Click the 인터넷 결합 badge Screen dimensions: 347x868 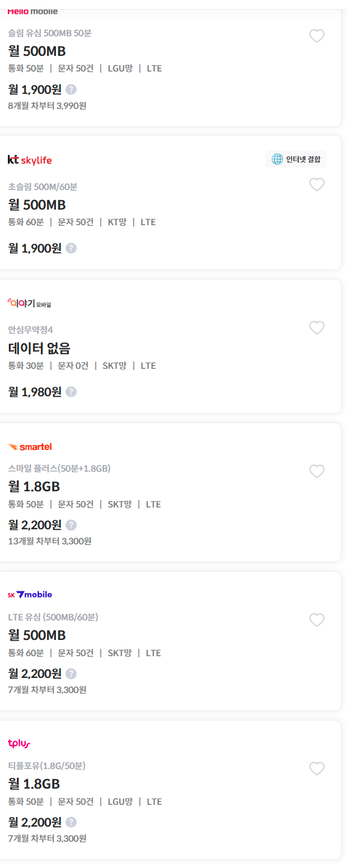coord(296,159)
